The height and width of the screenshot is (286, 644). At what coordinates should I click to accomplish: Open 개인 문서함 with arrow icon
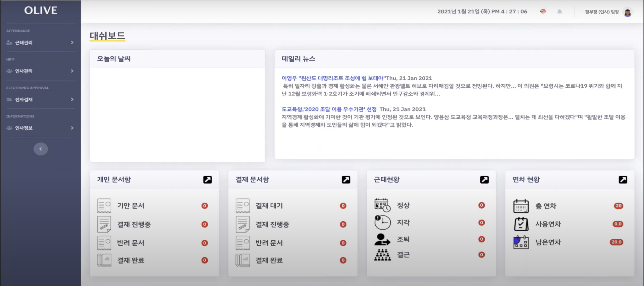click(x=207, y=180)
